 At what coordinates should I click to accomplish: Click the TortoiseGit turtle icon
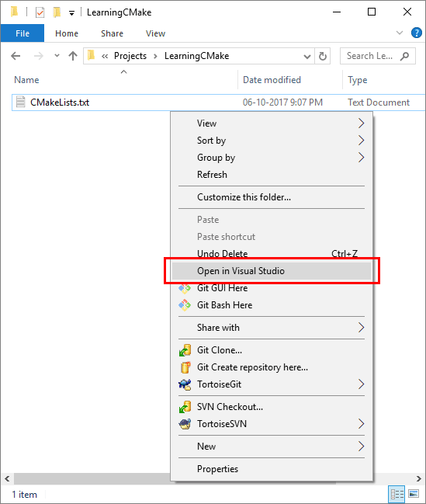coord(185,384)
